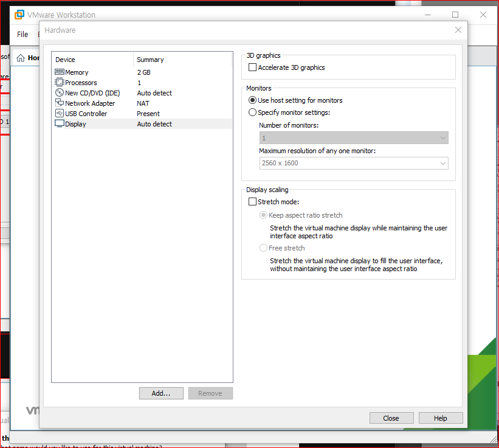Click the Display monitor icon
The height and width of the screenshot is (448, 499).
click(x=60, y=124)
